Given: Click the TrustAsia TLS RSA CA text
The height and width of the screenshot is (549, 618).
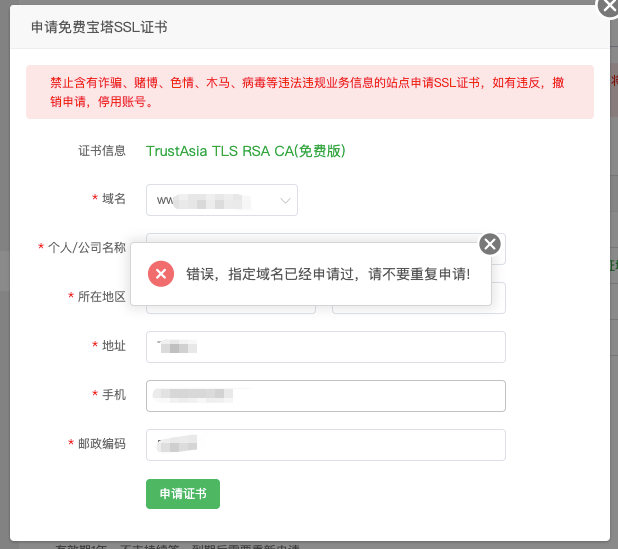Looking at the screenshot, I should (x=246, y=151).
